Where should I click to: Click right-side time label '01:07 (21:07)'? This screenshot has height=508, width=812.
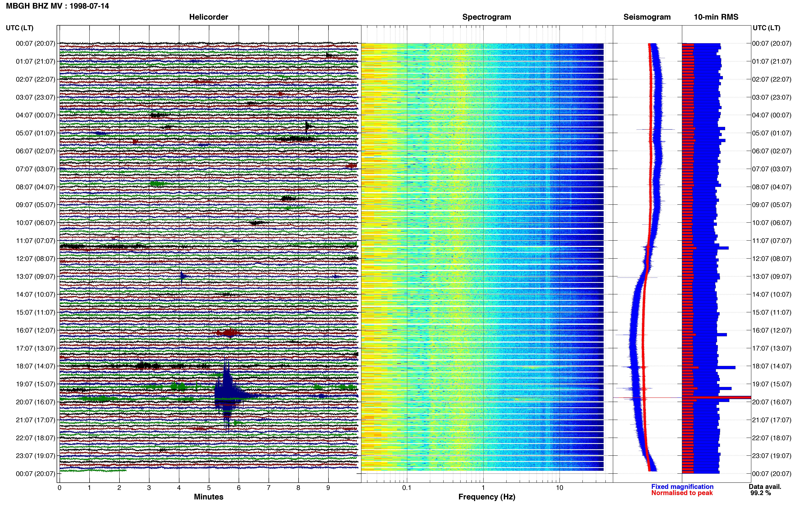772,61
